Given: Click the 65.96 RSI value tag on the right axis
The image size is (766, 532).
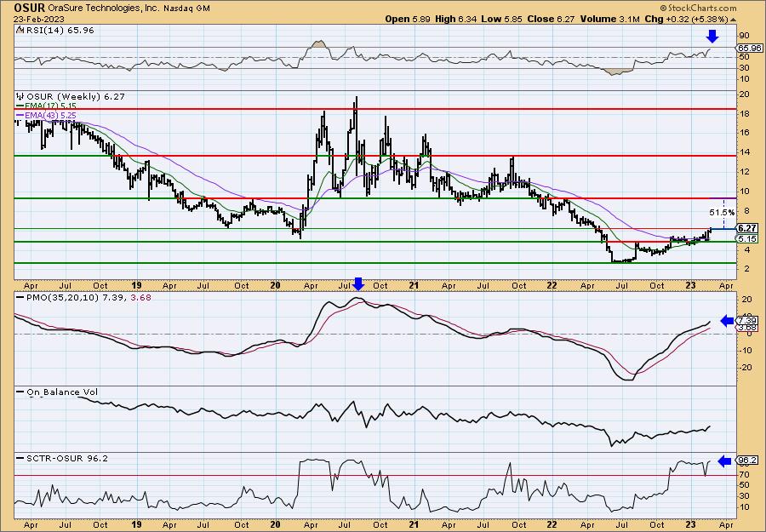Looking at the screenshot, I should 748,48.
